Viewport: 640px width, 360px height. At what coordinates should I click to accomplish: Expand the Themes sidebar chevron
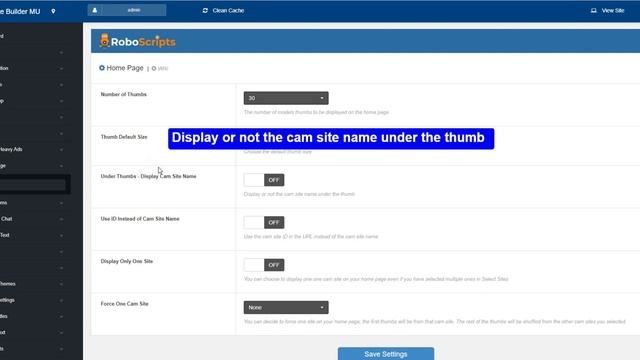pyautogui.click(x=61, y=284)
